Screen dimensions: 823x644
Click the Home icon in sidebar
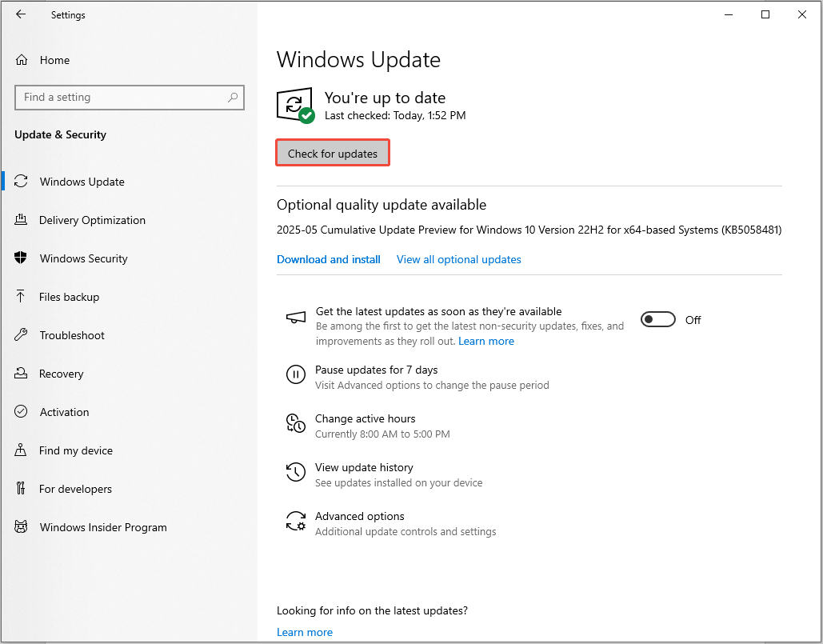22,60
